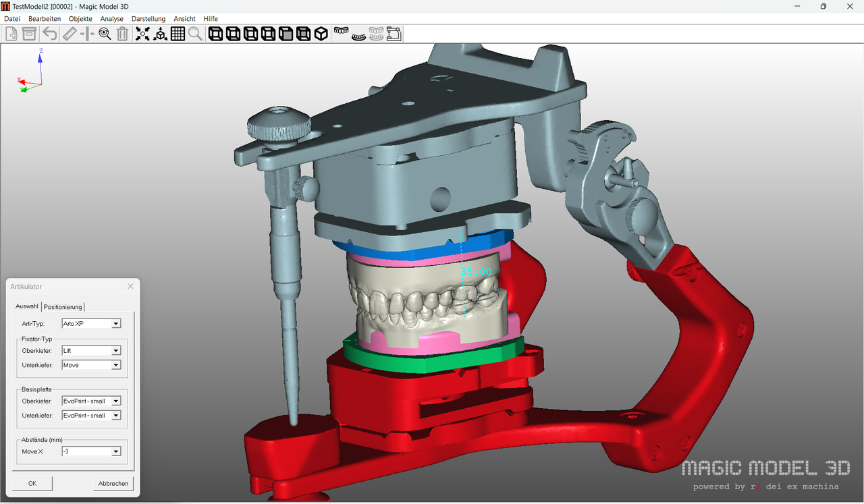Click the Abbrechen button

pos(113,483)
